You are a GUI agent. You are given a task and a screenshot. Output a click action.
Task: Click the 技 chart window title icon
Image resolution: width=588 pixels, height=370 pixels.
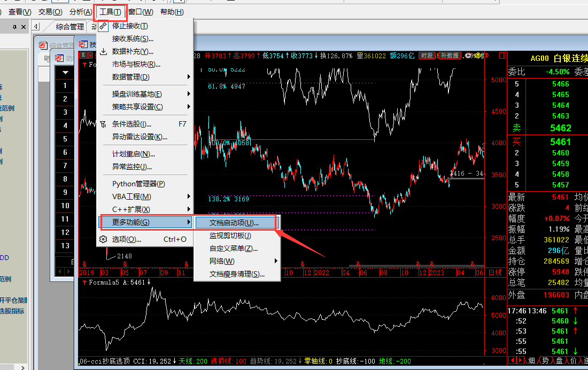[x=83, y=44]
